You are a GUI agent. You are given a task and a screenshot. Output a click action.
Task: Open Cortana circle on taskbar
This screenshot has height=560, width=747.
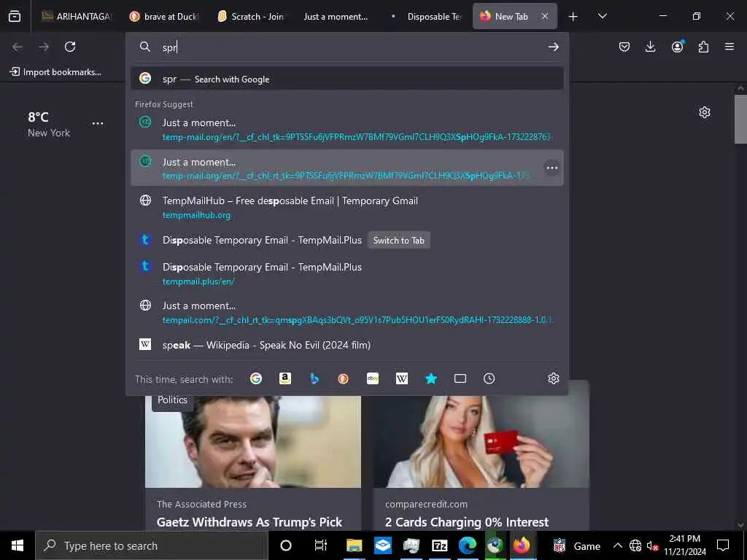pyautogui.click(x=285, y=545)
